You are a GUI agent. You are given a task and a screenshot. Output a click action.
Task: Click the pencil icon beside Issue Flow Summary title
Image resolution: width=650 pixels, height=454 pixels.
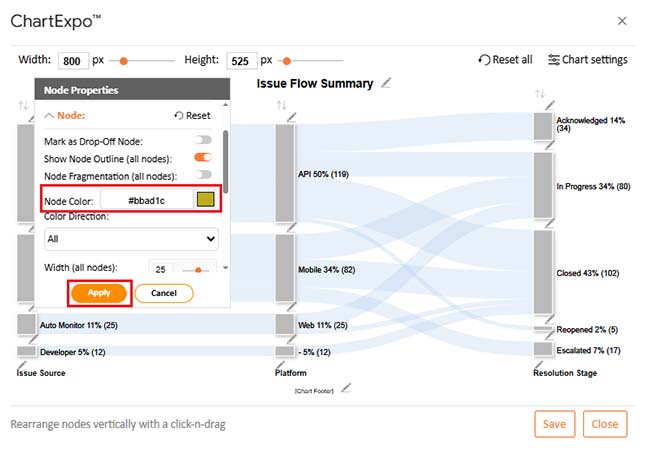(x=386, y=83)
